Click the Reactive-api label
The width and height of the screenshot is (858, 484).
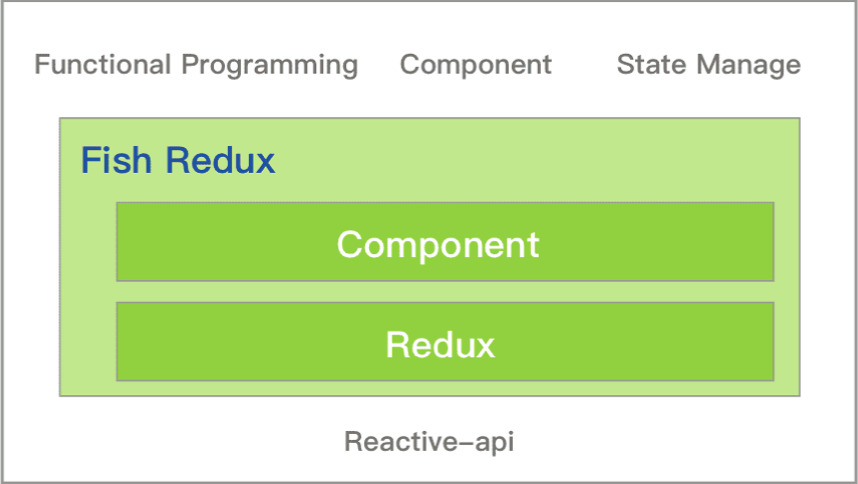click(429, 441)
